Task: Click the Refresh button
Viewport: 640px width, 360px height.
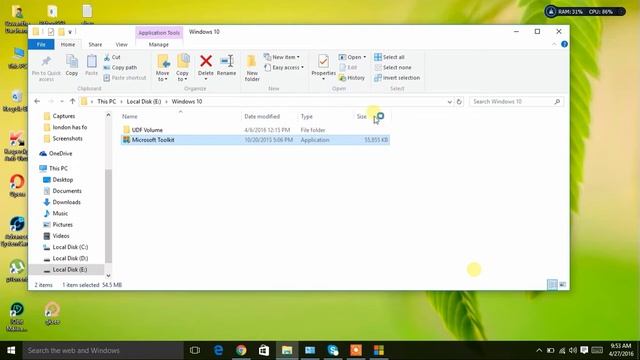Action: pyautogui.click(x=459, y=102)
